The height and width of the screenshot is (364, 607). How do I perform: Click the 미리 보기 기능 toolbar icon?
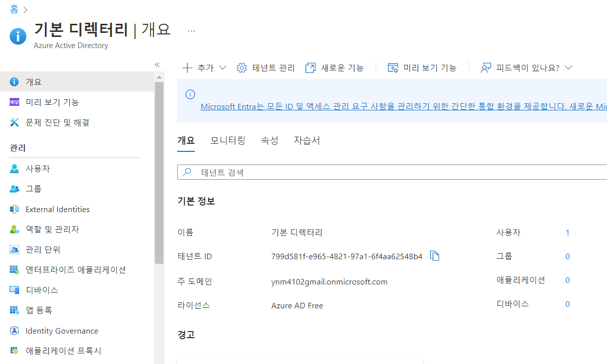click(393, 68)
